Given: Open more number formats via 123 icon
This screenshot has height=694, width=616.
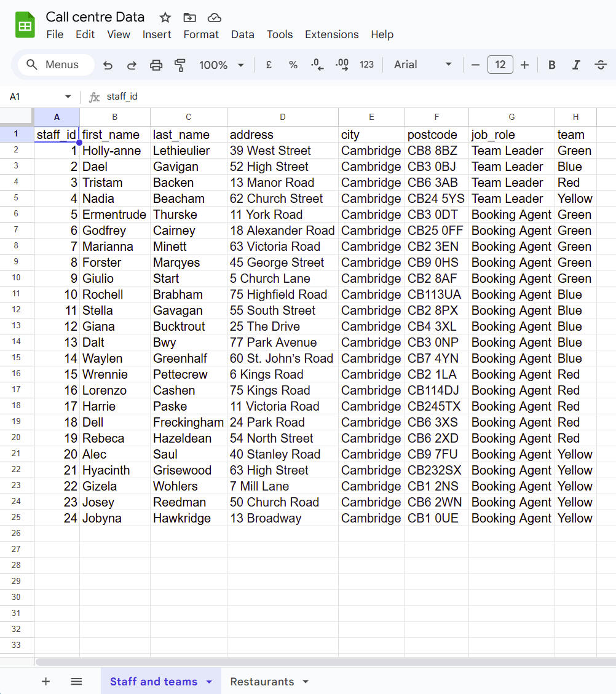Looking at the screenshot, I should pos(366,65).
